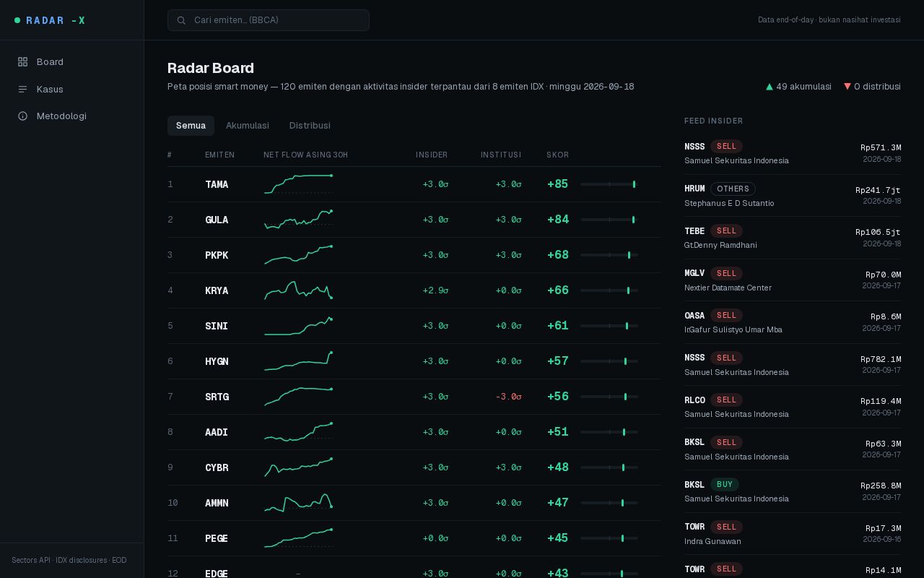Sort by the SKOR column header
This screenshot has width=924, height=578.
tap(557, 155)
